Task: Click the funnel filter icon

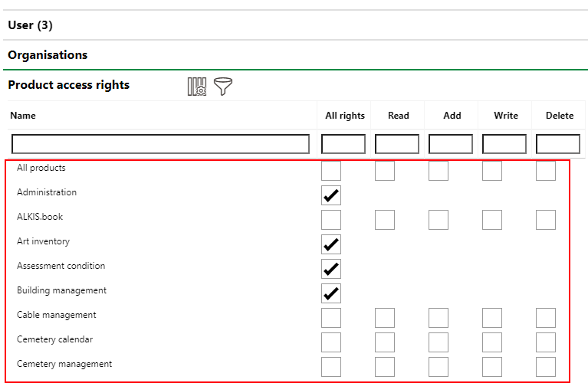Action: (223, 87)
